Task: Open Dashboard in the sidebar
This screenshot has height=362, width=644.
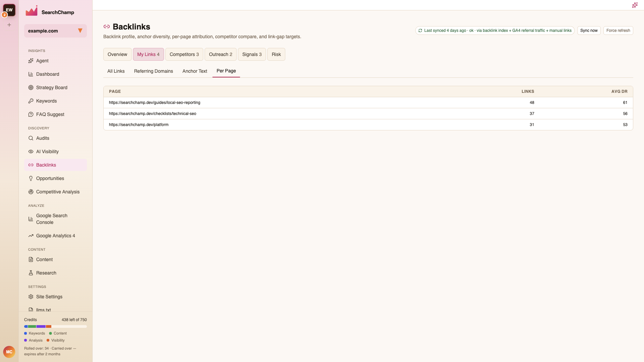Action: click(x=55, y=74)
